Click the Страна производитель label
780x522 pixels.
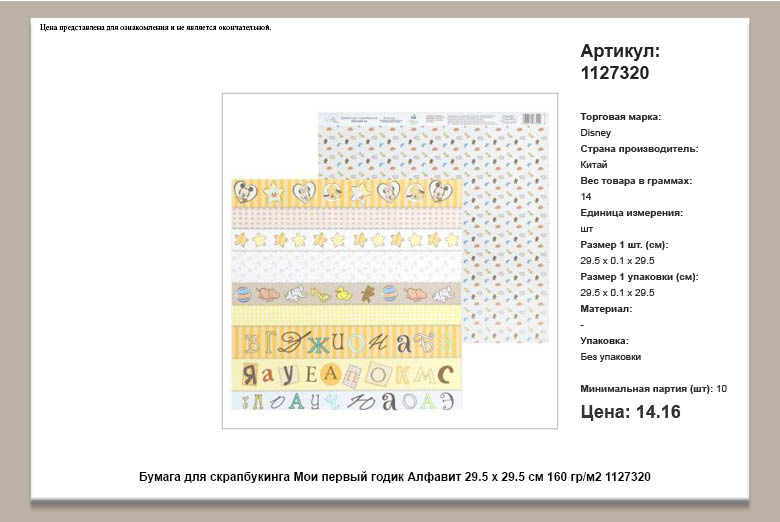639,149
